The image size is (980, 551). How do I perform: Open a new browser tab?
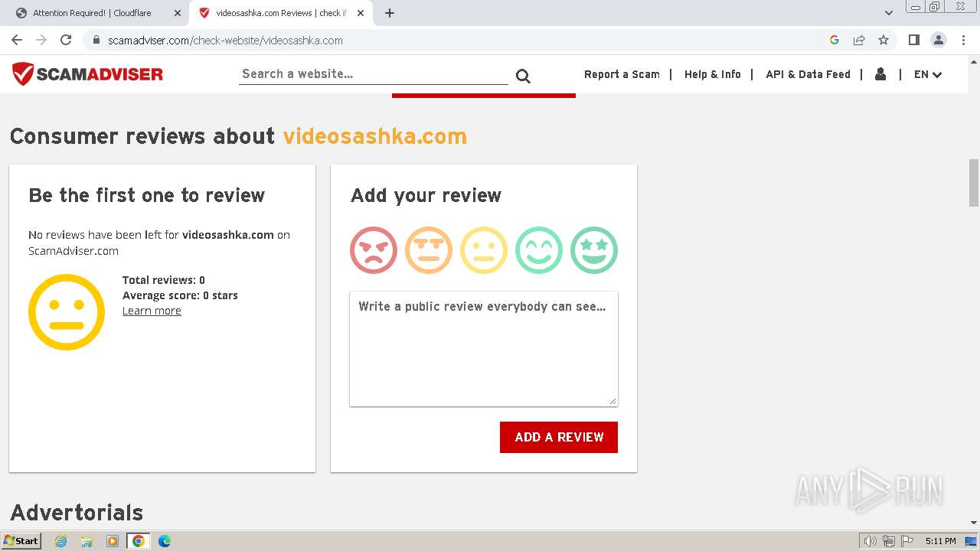click(390, 13)
